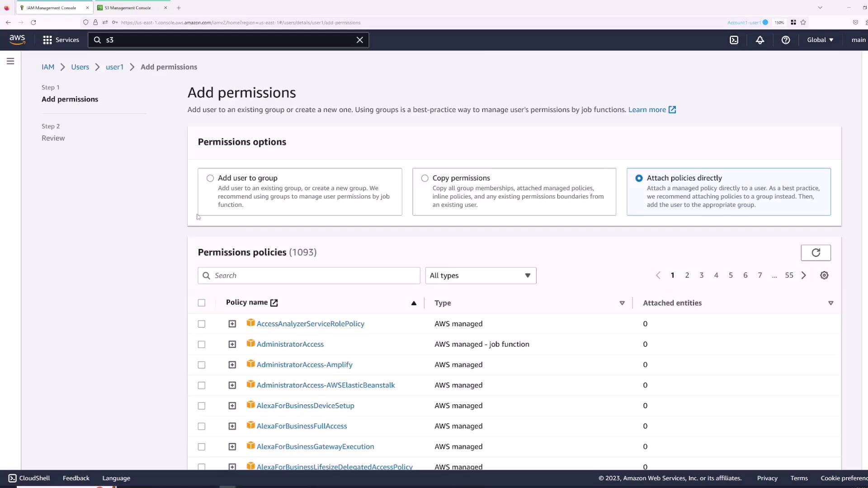This screenshot has width=868, height=488.
Task: Open the AlexaForBusinessFullAccess policy link
Action: (x=302, y=426)
